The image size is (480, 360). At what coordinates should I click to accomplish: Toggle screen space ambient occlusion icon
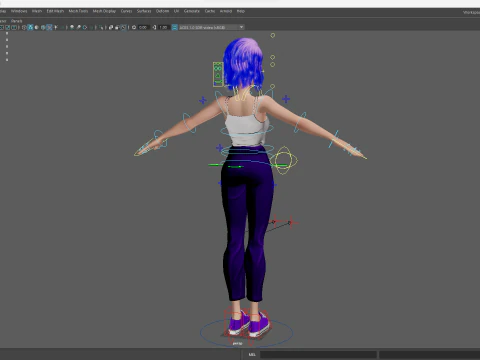tap(72, 27)
